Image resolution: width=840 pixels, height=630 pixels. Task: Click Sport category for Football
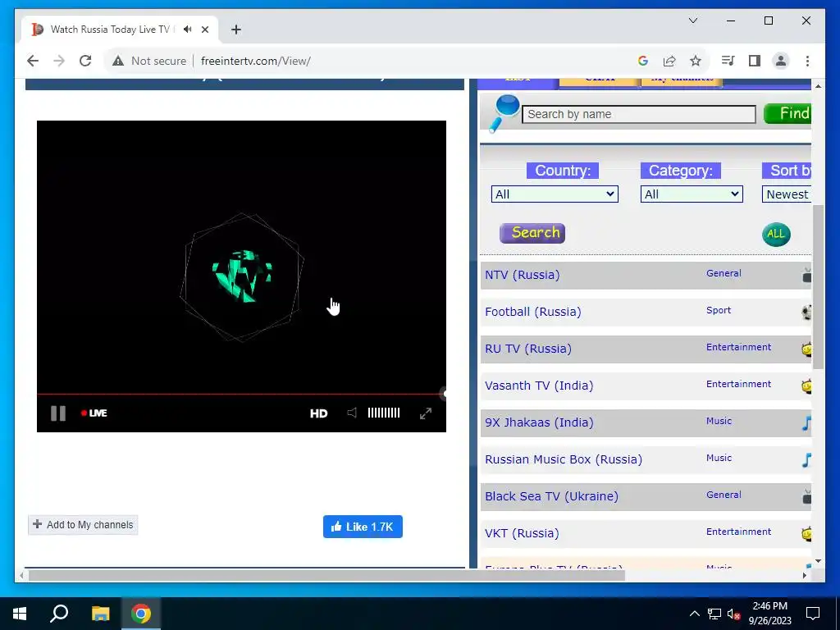tap(719, 310)
